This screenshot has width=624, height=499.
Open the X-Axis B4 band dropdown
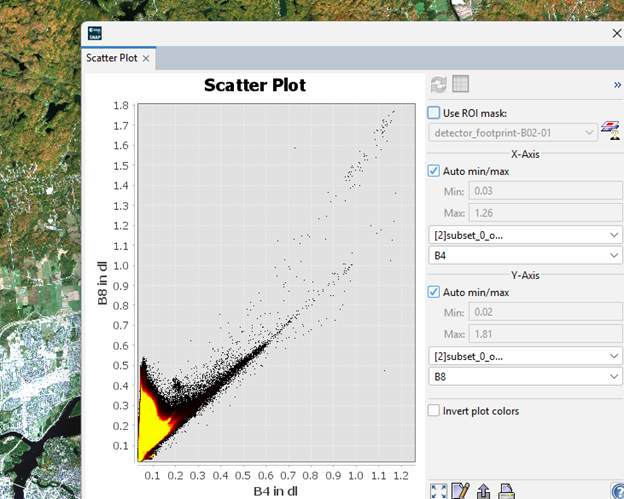pyautogui.click(x=523, y=256)
